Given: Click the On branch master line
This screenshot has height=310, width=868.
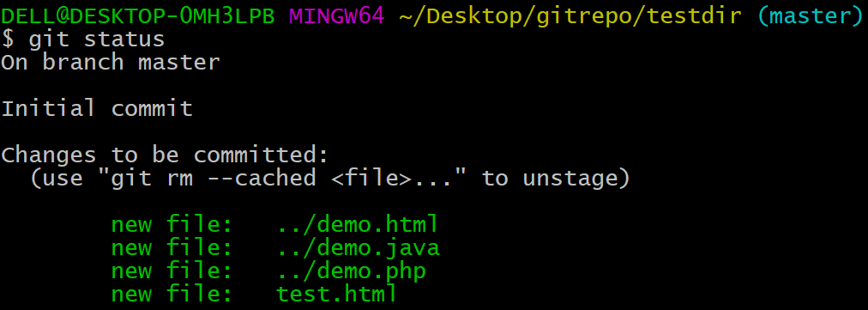Looking at the screenshot, I should click(111, 62).
